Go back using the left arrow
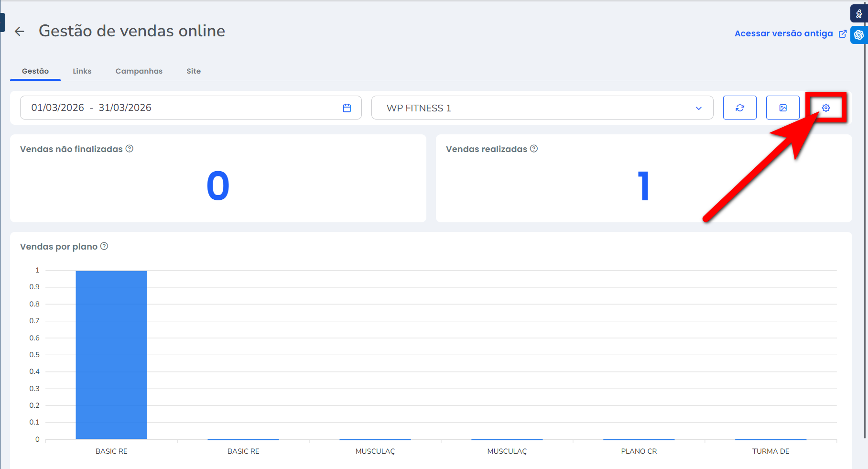Screen dimensions: 868x469 coord(20,32)
